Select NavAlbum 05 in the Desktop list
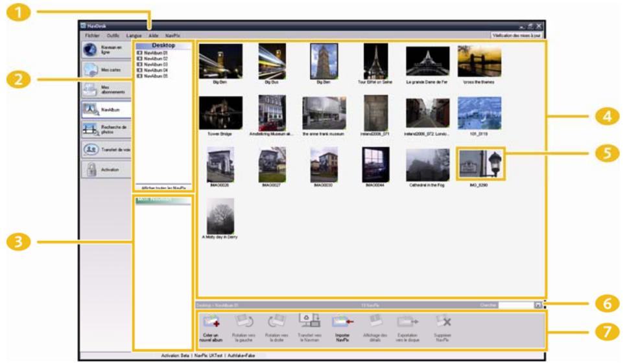This screenshot has height=364, width=627. click(x=156, y=76)
